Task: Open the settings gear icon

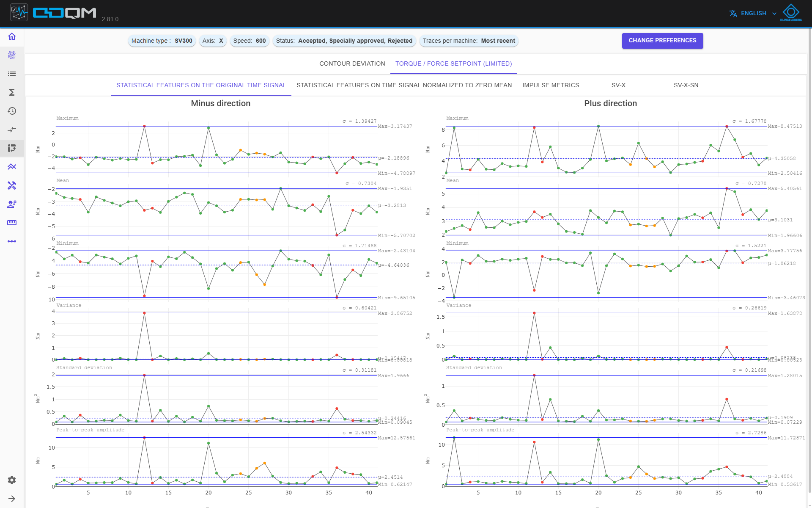Action: 12,480
